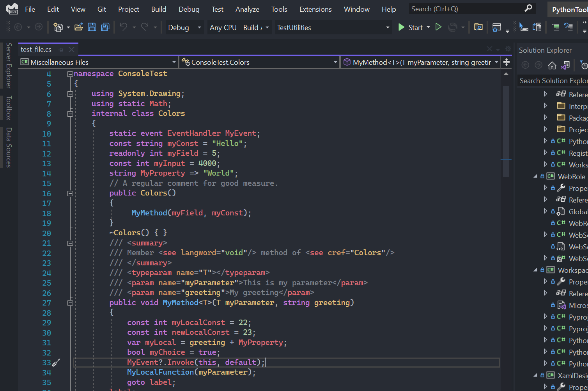Switch to the test_file.cs tab
This screenshot has width=588, height=391.
pyautogui.click(x=36, y=49)
